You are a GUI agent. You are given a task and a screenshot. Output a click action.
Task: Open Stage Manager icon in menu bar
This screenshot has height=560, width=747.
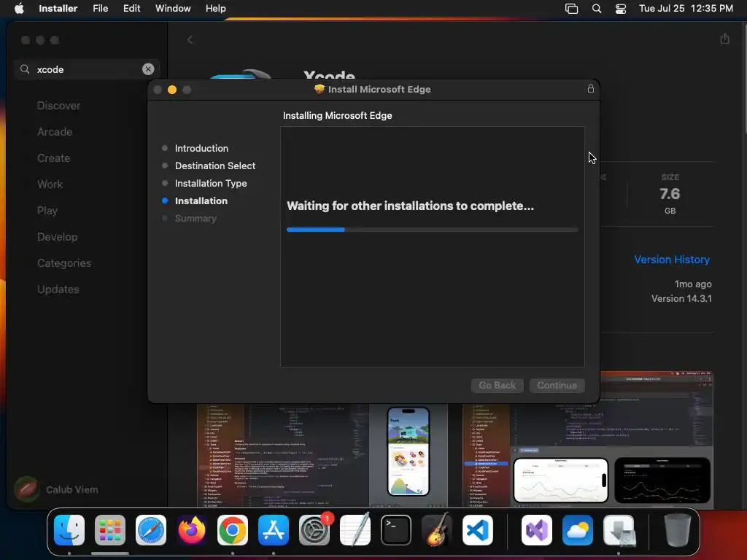tap(572, 9)
